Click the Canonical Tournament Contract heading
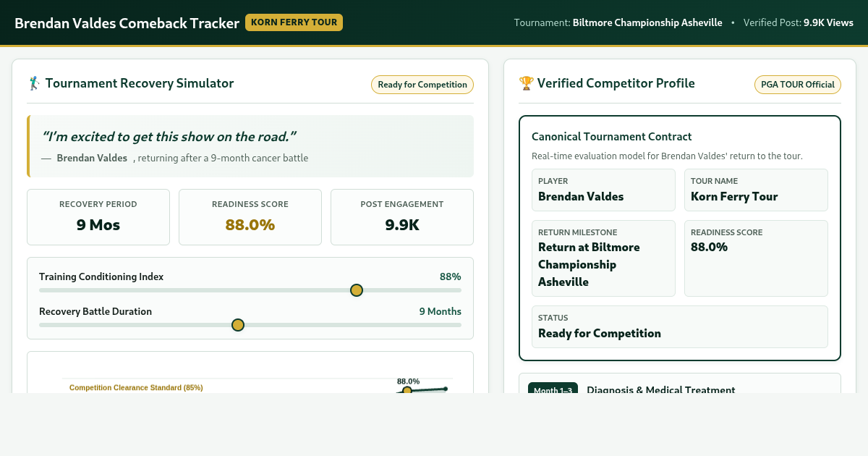 [612, 136]
